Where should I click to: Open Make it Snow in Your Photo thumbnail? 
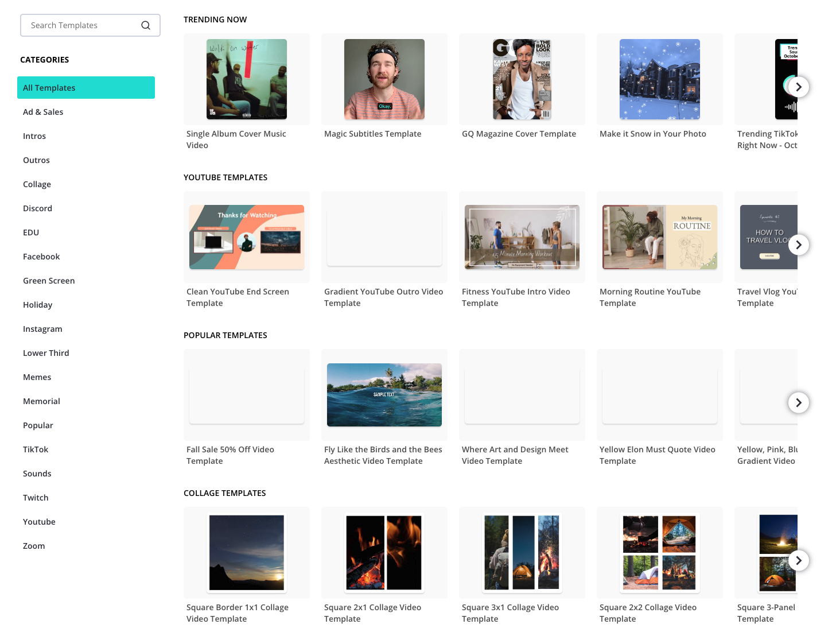click(660, 79)
